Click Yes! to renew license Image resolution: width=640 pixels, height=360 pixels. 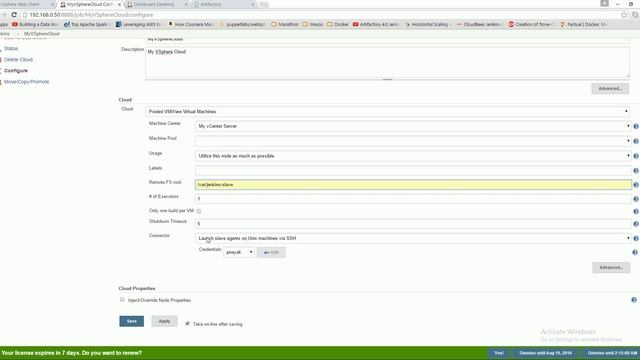tap(499, 353)
